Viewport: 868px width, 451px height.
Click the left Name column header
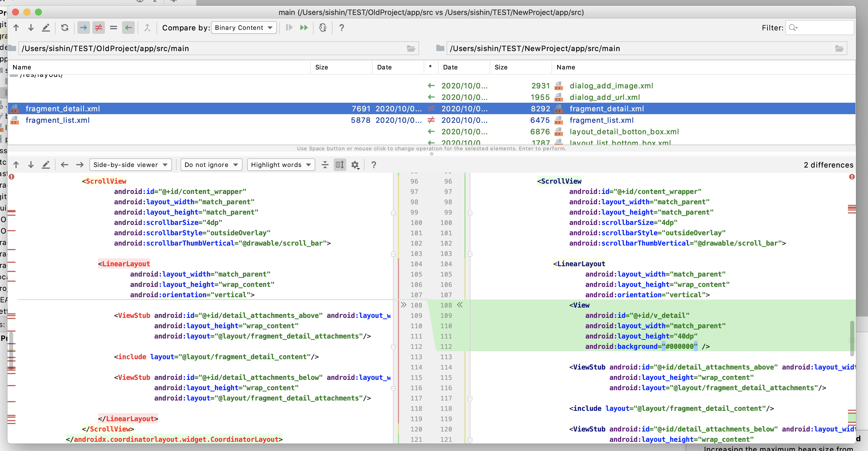[x=22, y=67]
